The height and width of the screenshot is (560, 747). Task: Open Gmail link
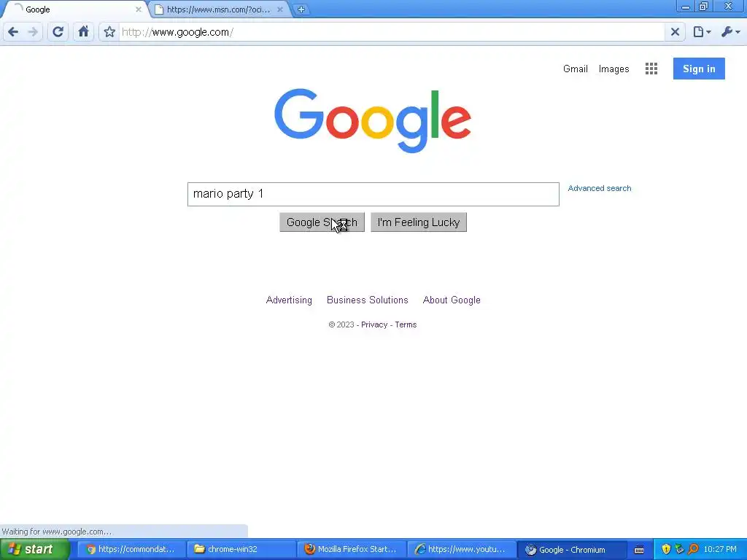point(575,69)
